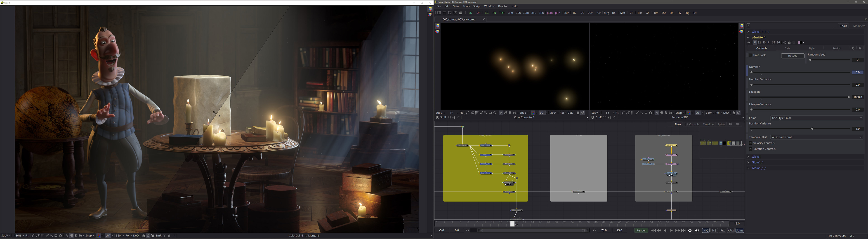Open the Color Use Style Color dropdown

pyautogui.click(x=816, y=118)
